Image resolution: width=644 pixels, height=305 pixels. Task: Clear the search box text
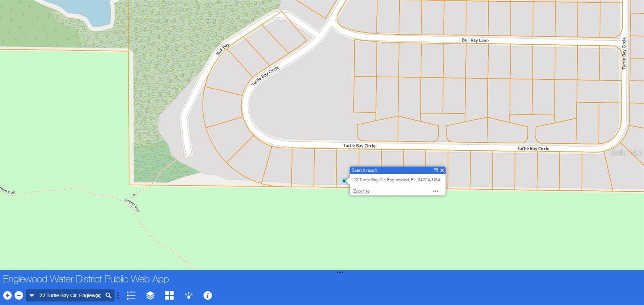point(99,296)
